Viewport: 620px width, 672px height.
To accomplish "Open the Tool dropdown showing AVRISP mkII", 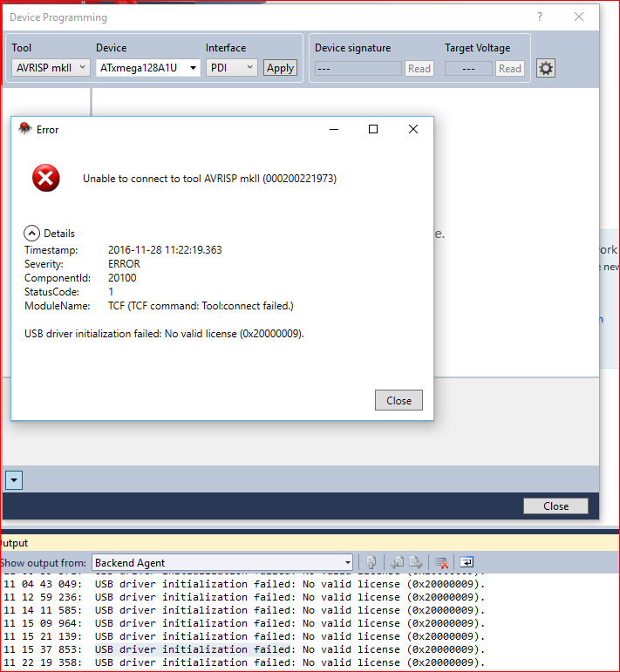I will tap(51, 68).
